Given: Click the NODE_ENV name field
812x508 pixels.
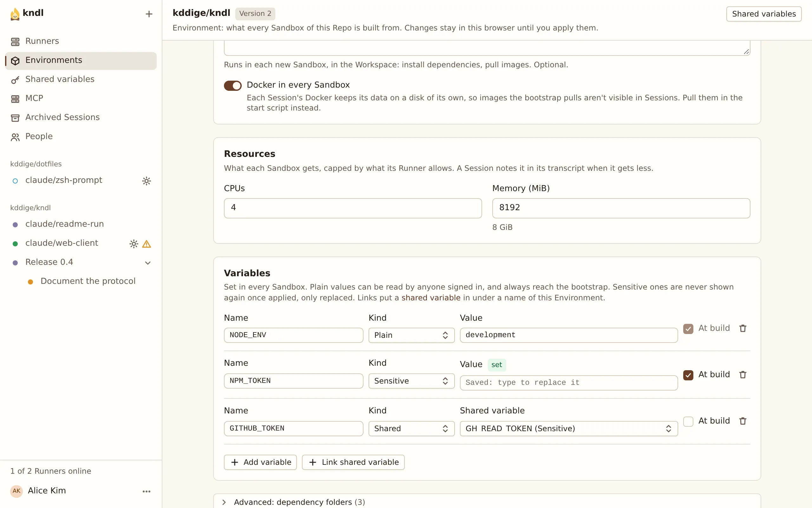Looking at the screenshot, I should pyautogui.click(x=294, y=335).
